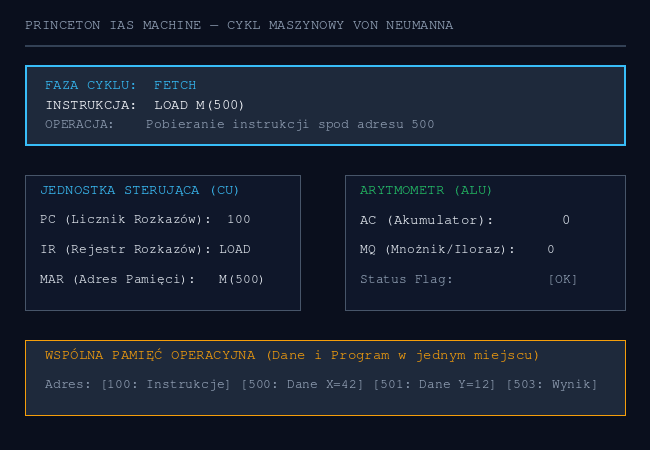This screenshot has height=450, width=650.
Task: Click the MQ register value 0
Action: pyautogui.click(x=551, y=249)
